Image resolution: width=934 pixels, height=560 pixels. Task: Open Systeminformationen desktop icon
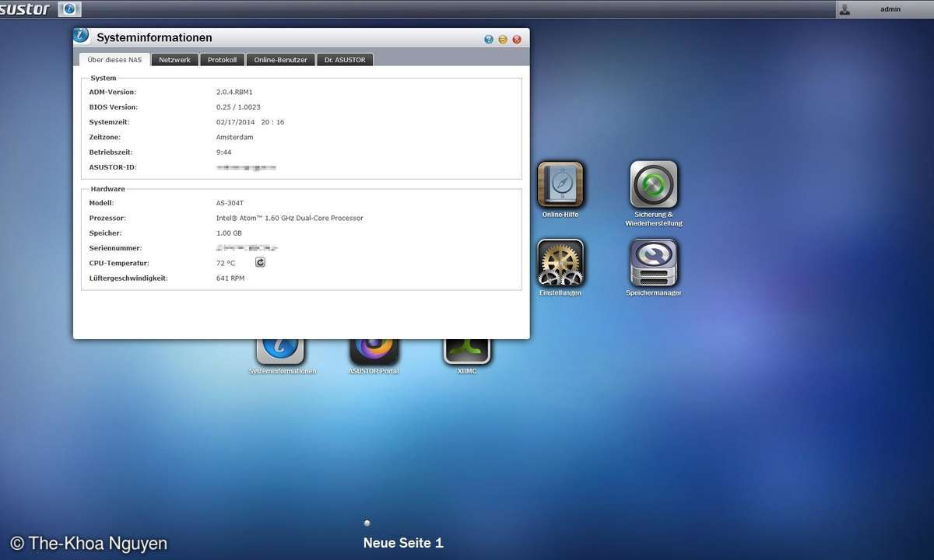click(280, 352)
